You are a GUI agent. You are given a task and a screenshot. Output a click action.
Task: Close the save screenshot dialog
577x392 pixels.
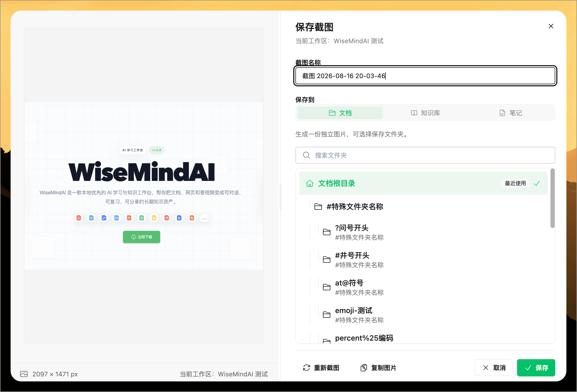pyautogui.click(x=551, y=26)
